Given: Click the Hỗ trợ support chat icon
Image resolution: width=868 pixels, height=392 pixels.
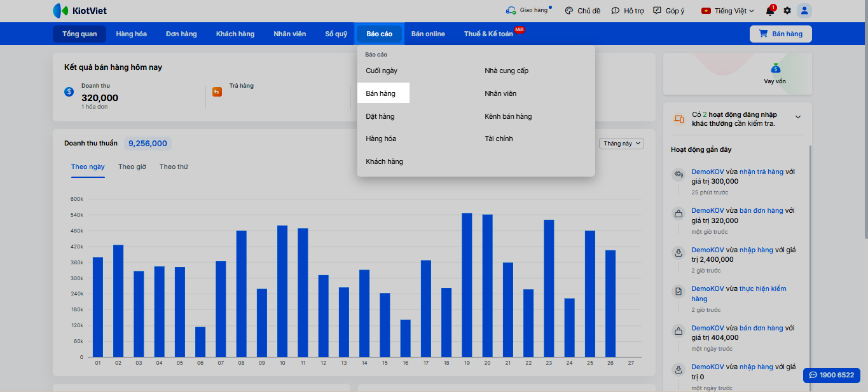Looking at the screenshot, I should [615, 11].
